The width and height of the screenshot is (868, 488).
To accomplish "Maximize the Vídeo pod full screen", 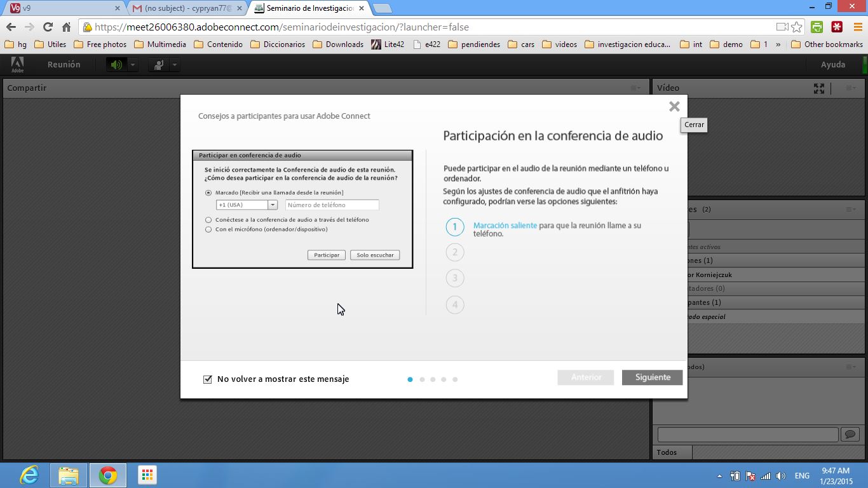I will click(819, 88).
